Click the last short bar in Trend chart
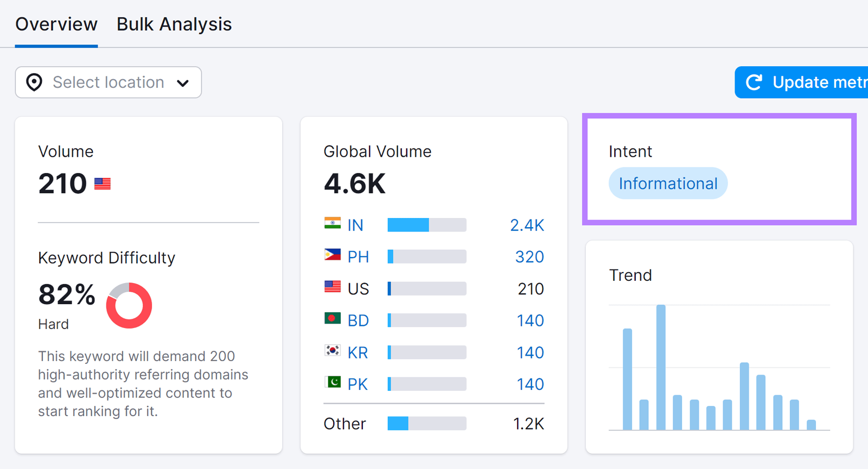This screenshot has height=469, width=868. (x=811, y=425)
